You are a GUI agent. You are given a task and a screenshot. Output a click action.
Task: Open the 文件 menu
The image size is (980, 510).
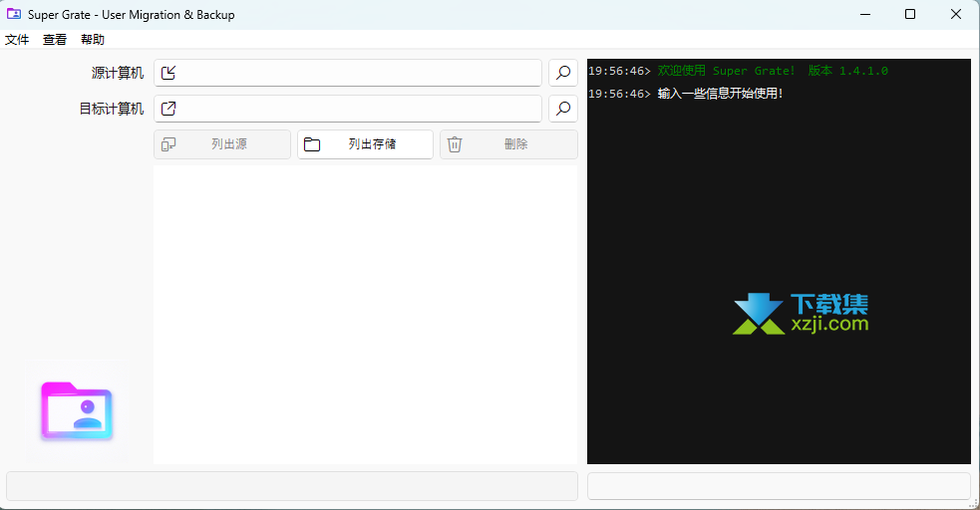click(x=17, y=39)
